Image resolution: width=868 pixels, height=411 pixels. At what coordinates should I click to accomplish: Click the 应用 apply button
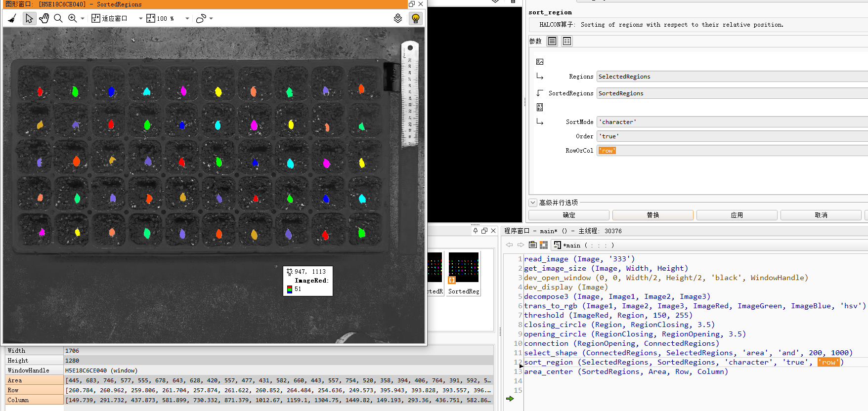737,215
